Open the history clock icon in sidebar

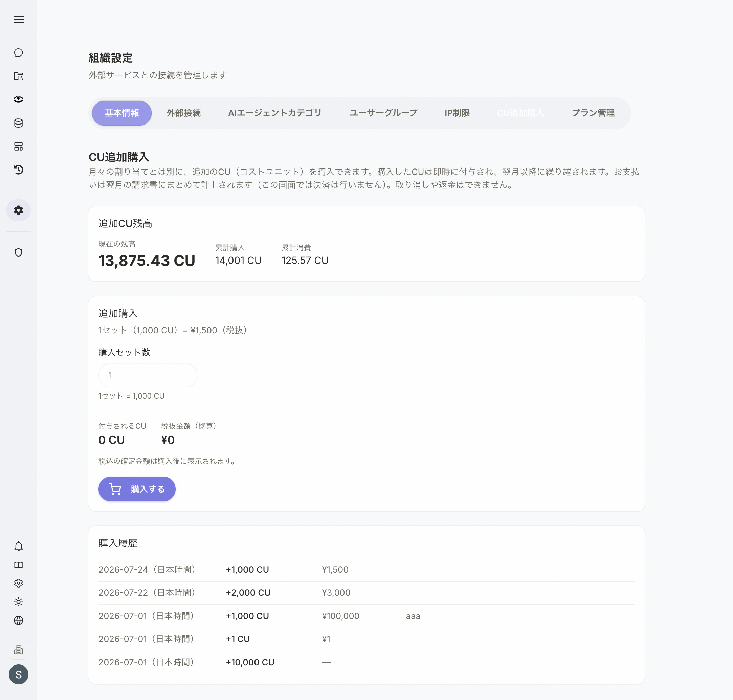pyautogui.click(x=18, y=170)
